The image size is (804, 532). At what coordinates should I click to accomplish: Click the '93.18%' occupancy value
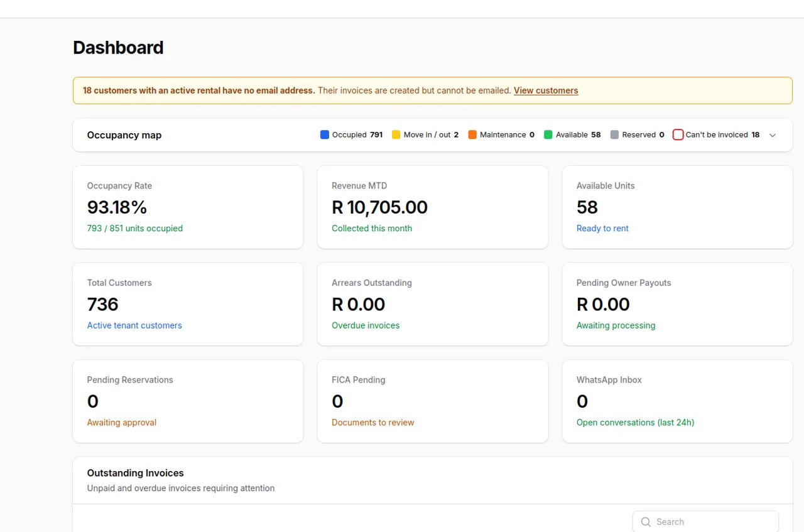(x=117, y=207)
